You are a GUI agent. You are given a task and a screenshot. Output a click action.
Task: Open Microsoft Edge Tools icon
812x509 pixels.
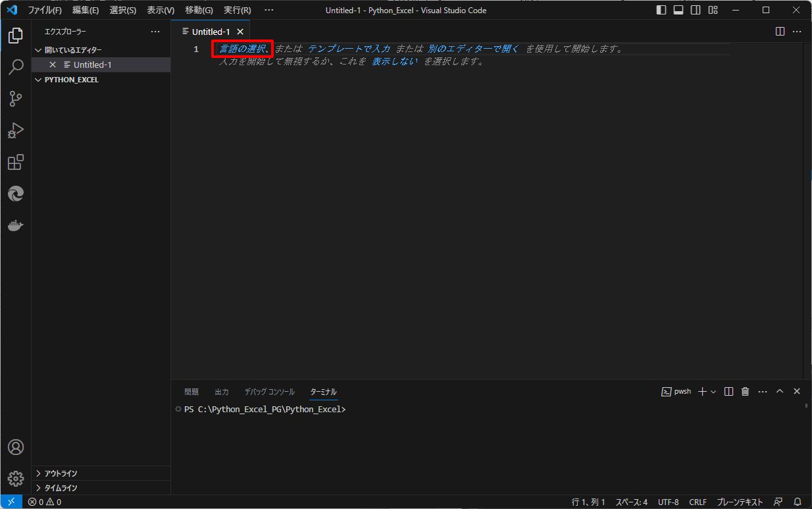[x=16, y=194]
